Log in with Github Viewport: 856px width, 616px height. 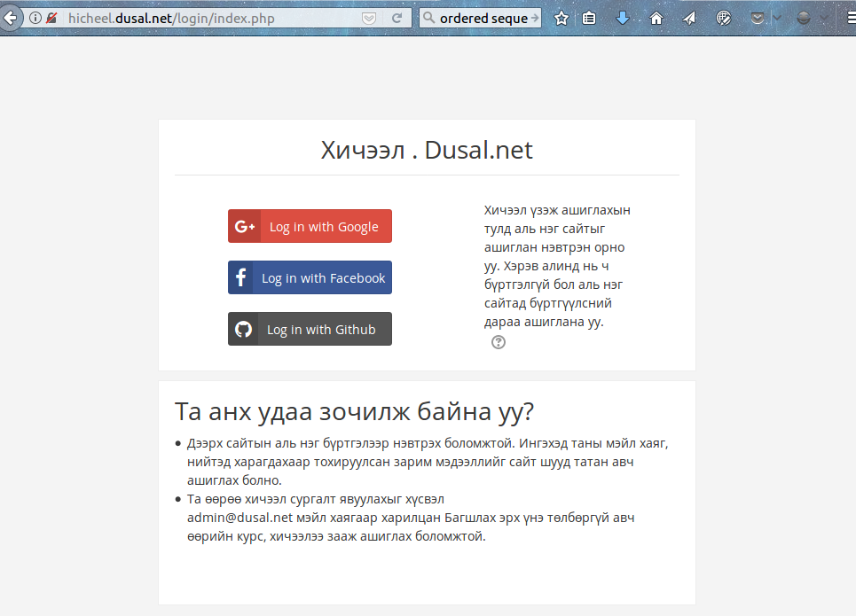(310, 329)
